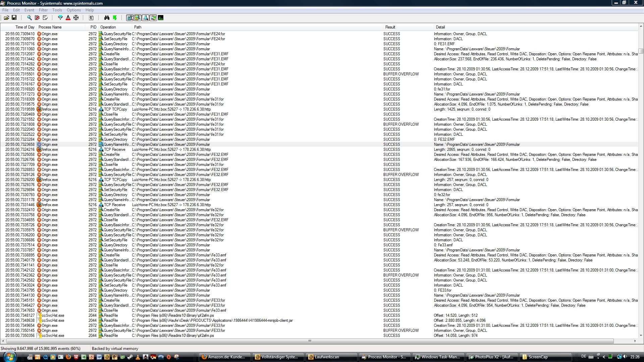Image resolution: width=644 pixels, height=362 pixels.
Task: Open Highlight settings via the red A icon
Action: [x=68, y=18]
